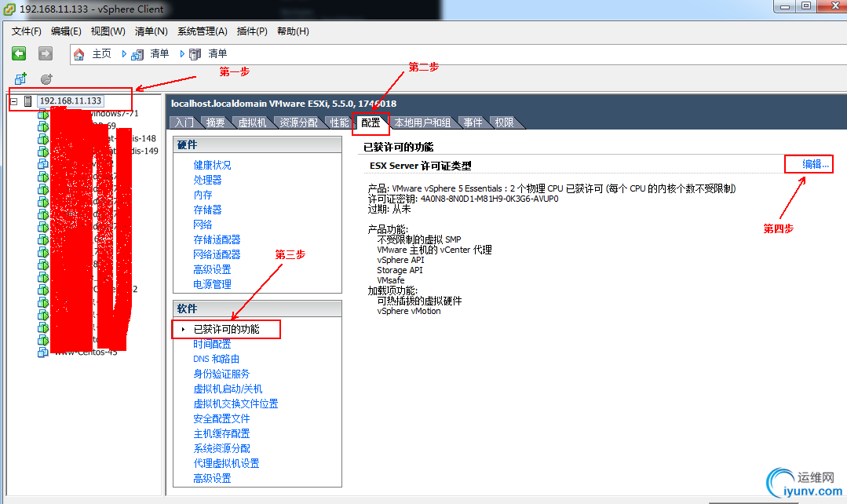The height and width of the screenshot is (504, 847).
Task: Click the Forward navigation arrow
Action: pyautogui.click(x=44, y=53)
